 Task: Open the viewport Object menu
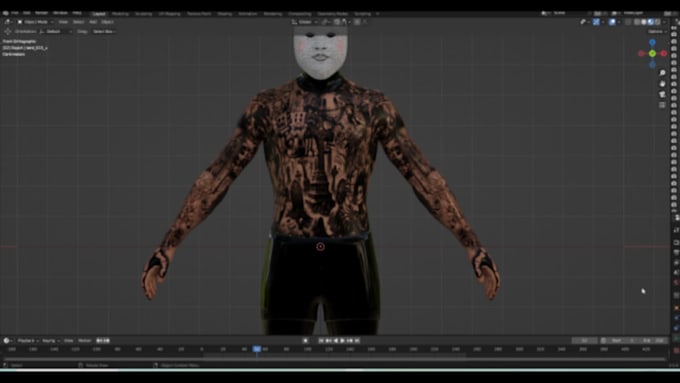point(108,22)
